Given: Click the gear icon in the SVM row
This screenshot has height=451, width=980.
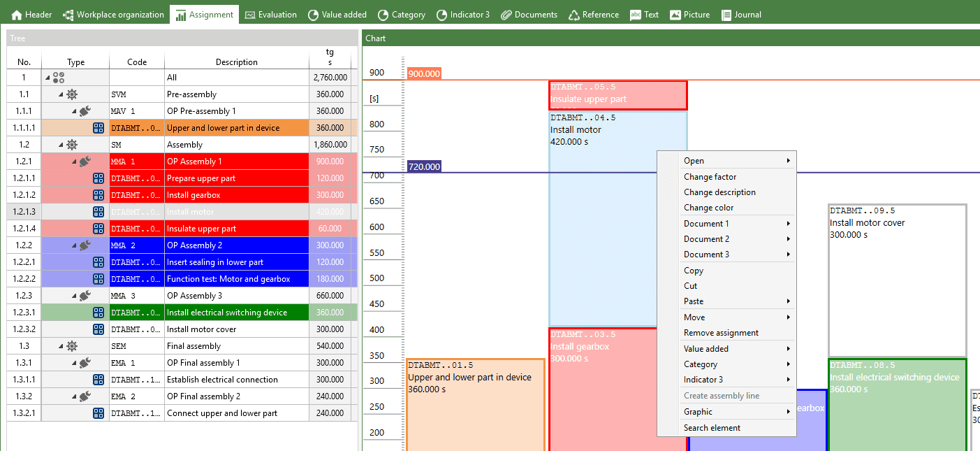Looking at the screenshot, I should (x=72, y=94).
